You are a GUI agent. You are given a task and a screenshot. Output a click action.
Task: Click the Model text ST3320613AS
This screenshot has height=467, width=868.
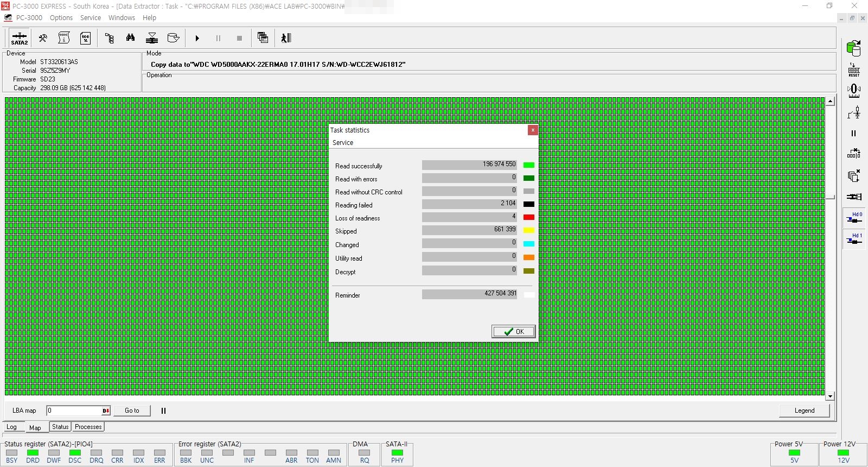(59, 62)
